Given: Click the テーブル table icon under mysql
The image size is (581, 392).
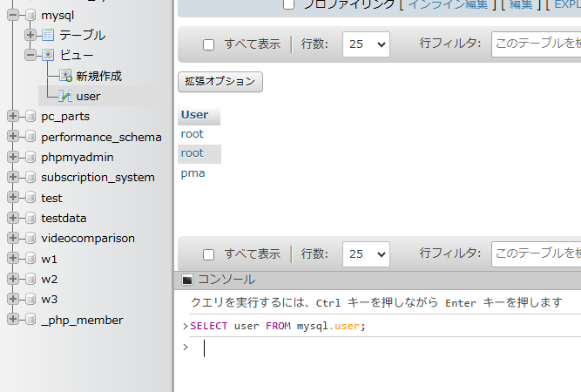Looking at the screenshot, I should [48, 35].
